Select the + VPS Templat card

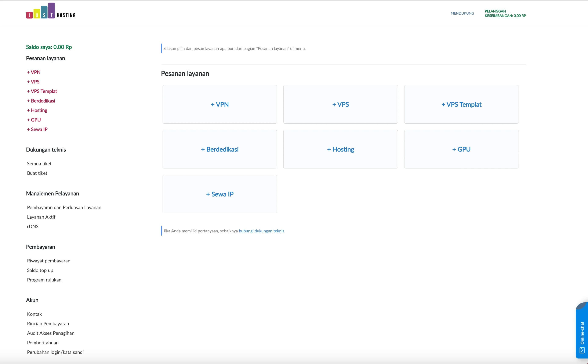461,104
